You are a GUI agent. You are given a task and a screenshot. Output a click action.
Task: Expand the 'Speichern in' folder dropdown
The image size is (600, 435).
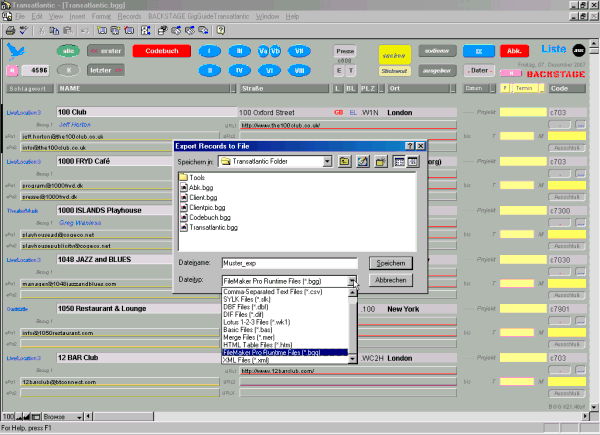[327, 161]
